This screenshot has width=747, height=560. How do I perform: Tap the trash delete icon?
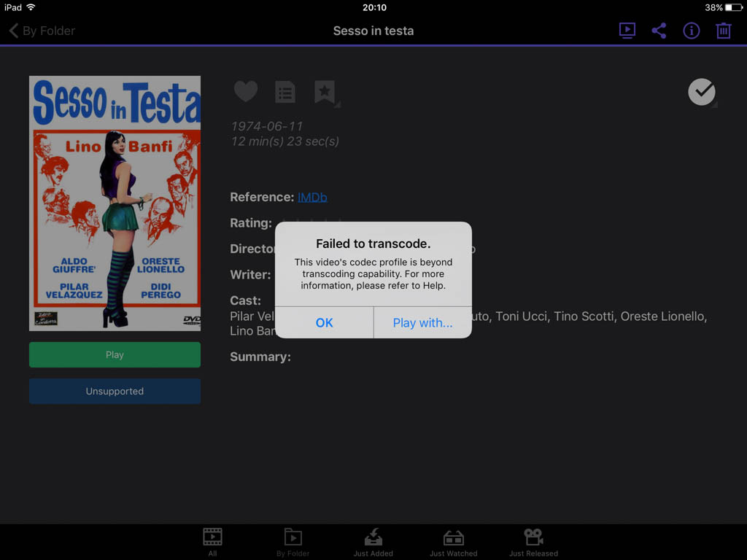pos(723,31)
